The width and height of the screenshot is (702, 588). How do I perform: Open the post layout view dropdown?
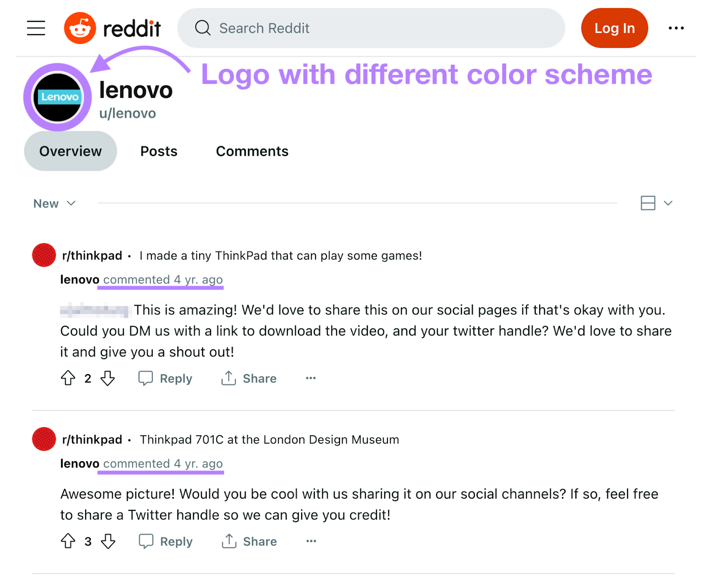click(648, 203)
